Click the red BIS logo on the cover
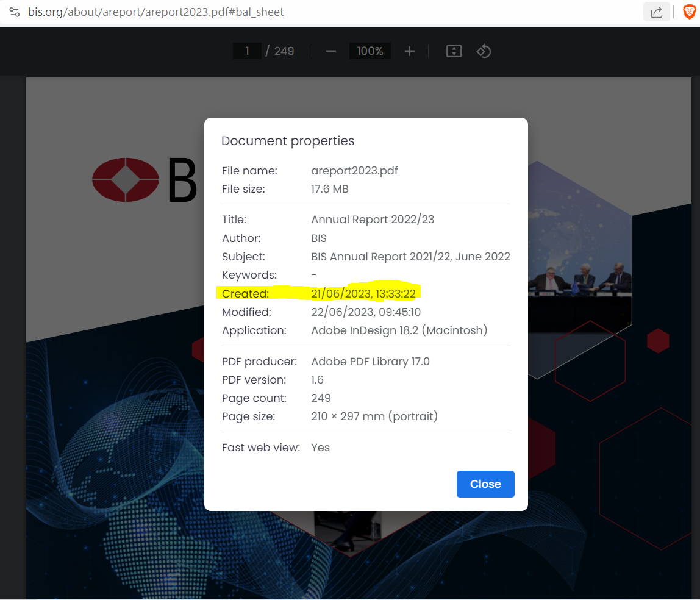 point(126,179)
